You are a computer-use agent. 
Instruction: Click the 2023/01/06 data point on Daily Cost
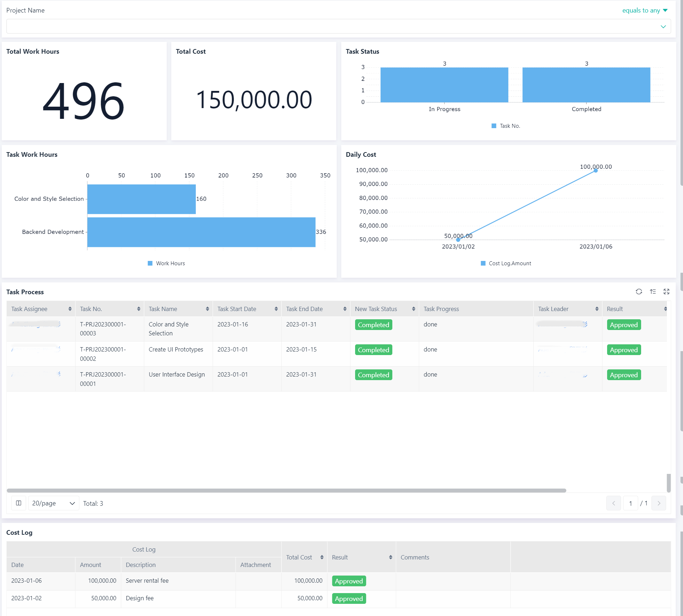click(596, 171)
